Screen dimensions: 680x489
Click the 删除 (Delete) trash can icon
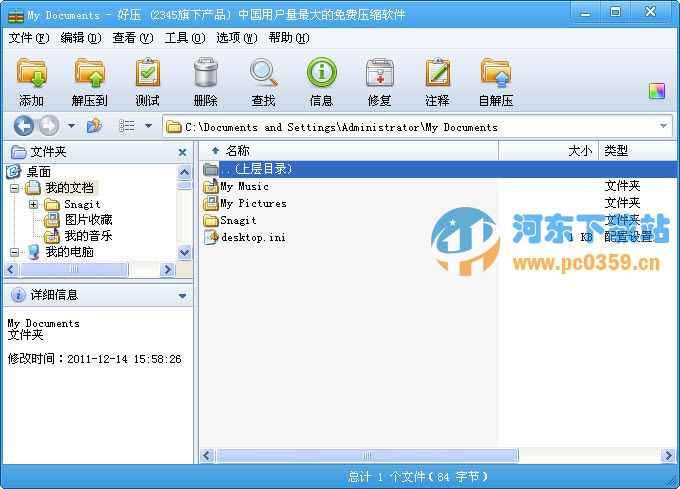point(206,72)
